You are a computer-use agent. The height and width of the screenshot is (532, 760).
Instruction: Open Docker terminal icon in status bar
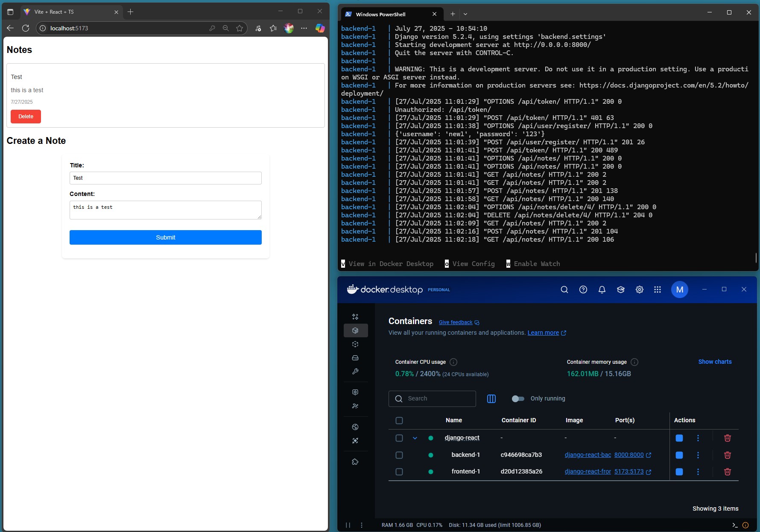(734, 525)
